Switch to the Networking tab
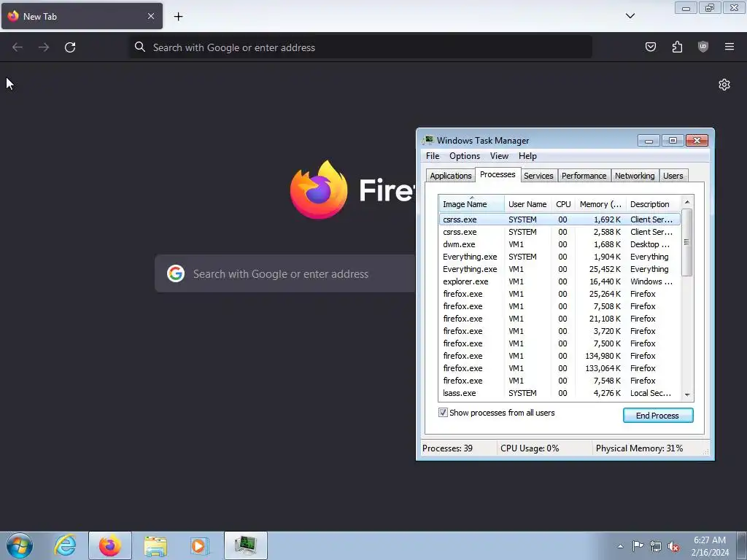 click(x=635, y=176)
